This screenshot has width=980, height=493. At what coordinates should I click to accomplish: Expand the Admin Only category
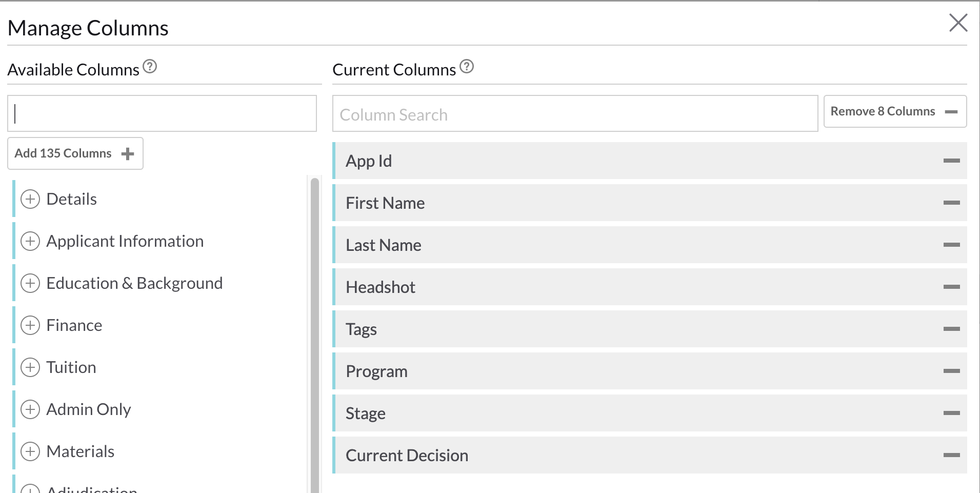pos(31,409)
